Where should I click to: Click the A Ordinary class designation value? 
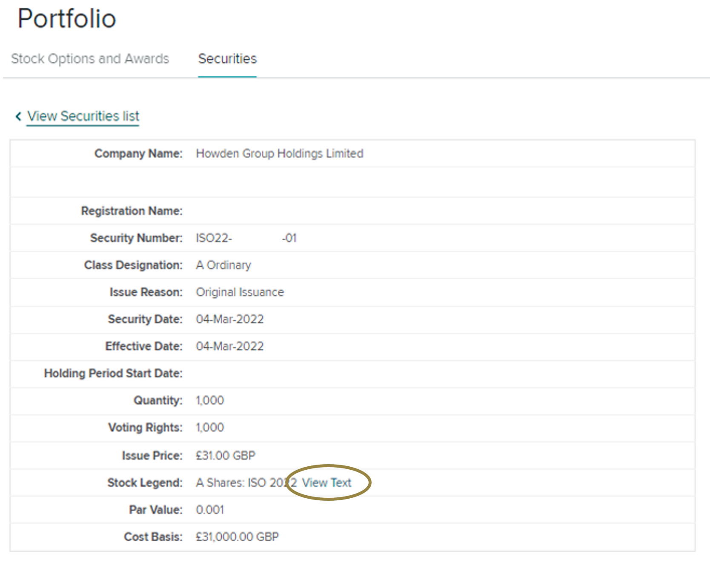pyautogui.click(x=223, y=265)
